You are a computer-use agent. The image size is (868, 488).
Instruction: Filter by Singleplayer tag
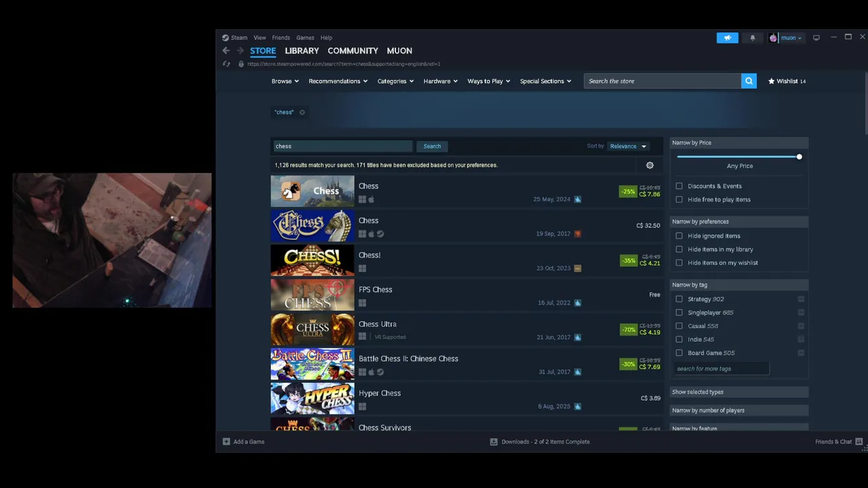(x=679, y=312)
